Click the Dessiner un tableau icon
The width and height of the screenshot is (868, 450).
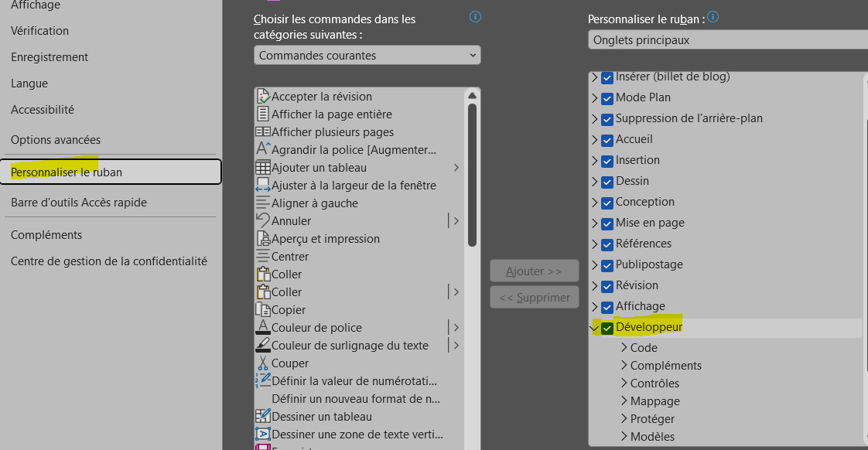263,416
